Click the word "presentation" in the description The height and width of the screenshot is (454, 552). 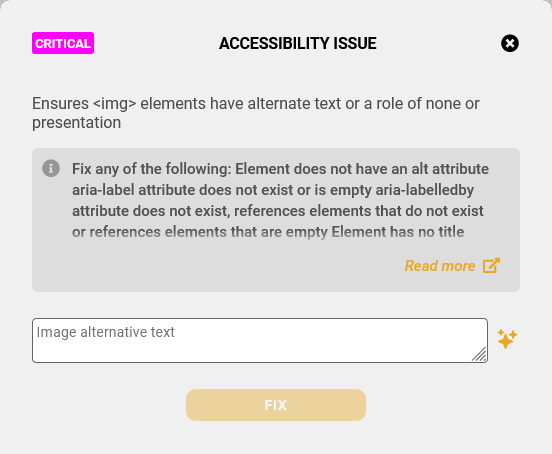click(76, 123)
